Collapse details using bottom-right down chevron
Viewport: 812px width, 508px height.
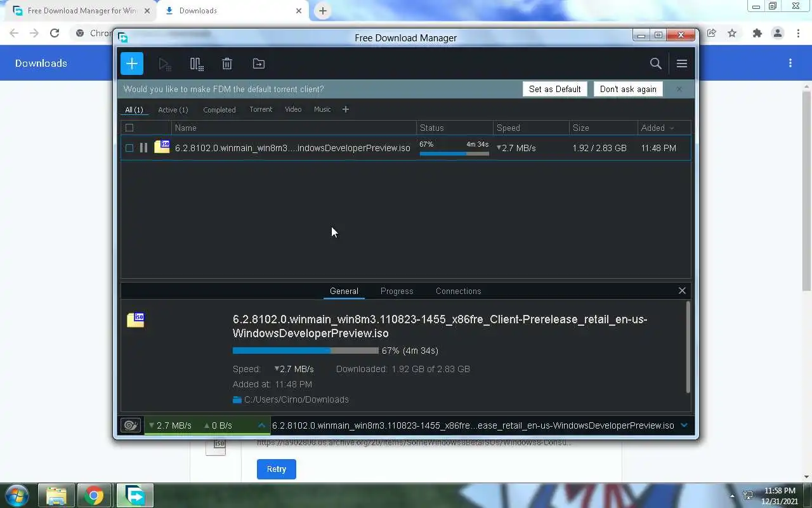[684, 425]
